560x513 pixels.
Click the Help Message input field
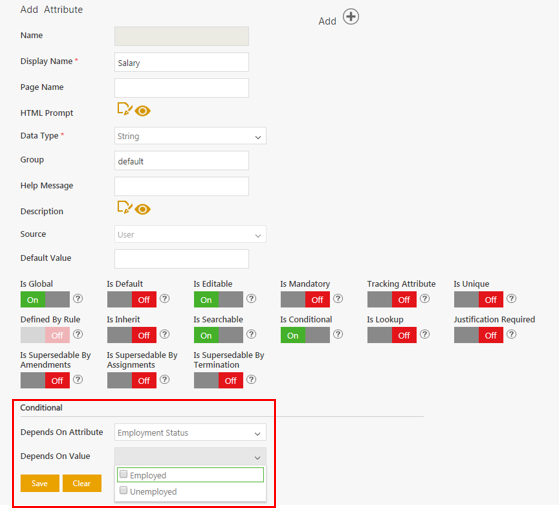[x=181, y=186]
